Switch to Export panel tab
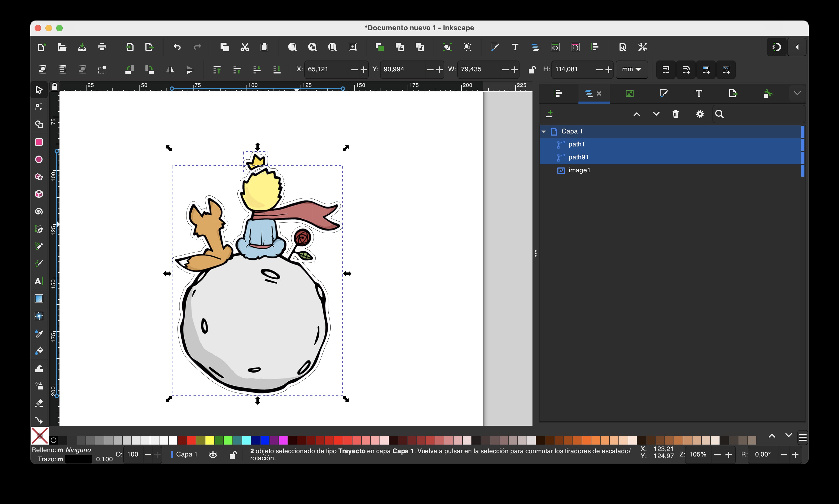Image resolution: width=839 pixels, height=504 pixels. [733, 93]
